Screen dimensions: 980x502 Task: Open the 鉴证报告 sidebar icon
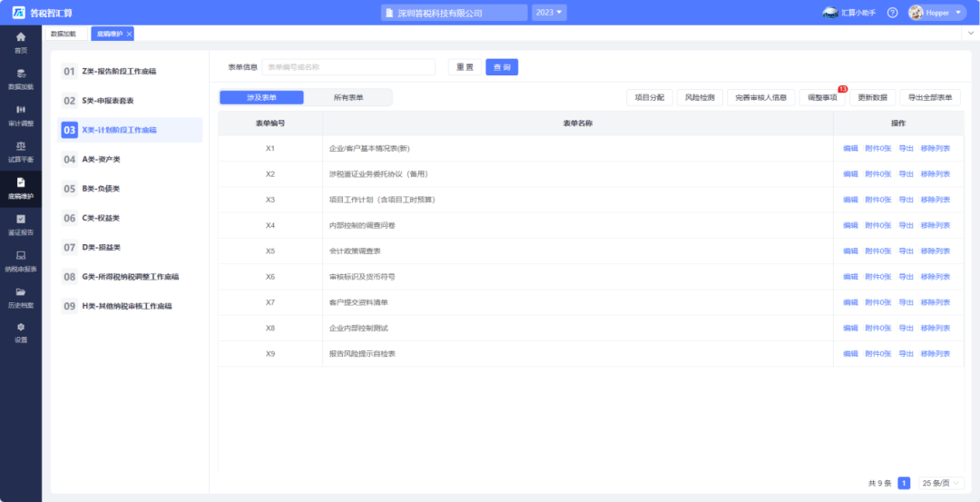pyautogui.click(x=21, y=219)
